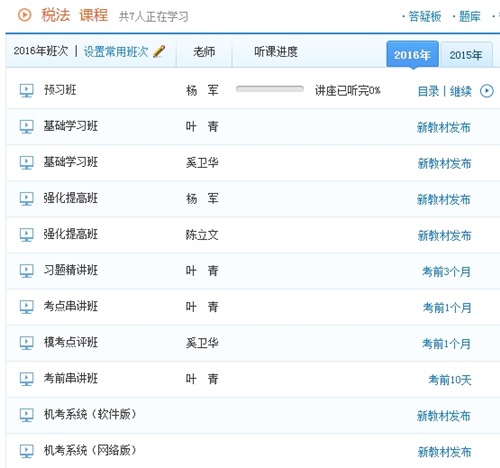Select the 预习班 course name
Image resolution: width=500 pixels, height=468 pixels.
pos(60,90)
